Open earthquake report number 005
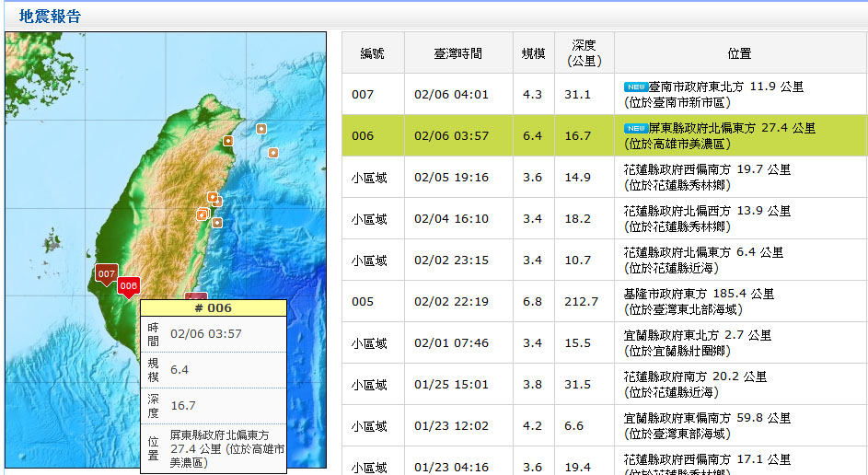Viewport: 868px width, 475px height. (x=363, y=302)
